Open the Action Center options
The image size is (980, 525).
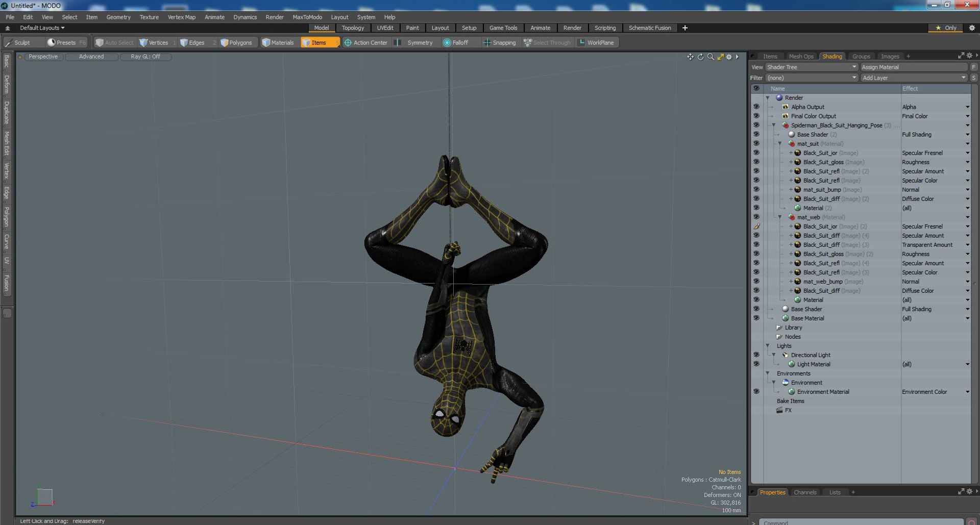(365, 42)
